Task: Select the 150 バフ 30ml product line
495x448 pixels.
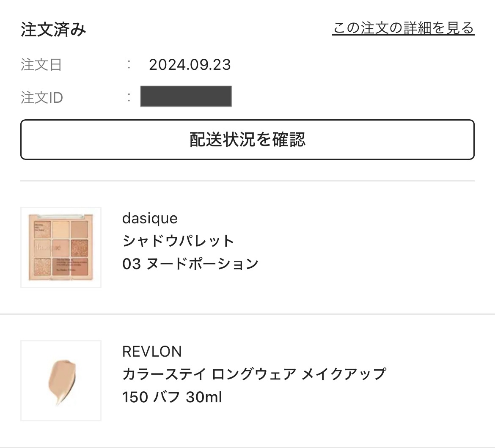Action: (172, 396)
